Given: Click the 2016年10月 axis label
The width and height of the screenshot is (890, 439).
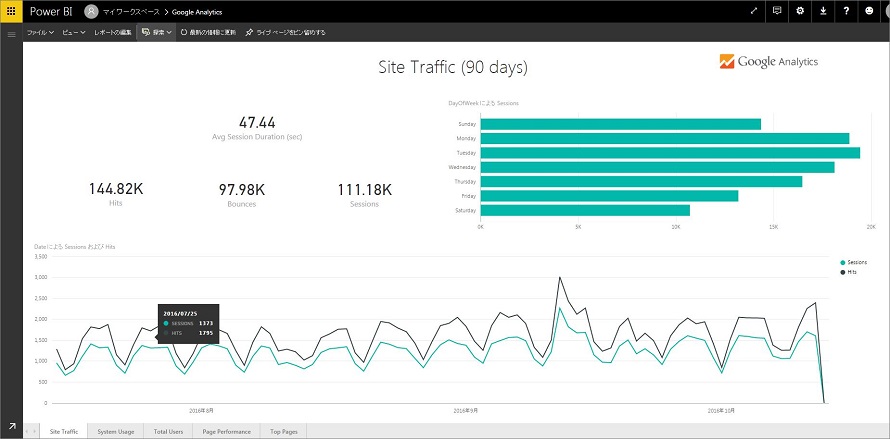Looking at the screenshot, I should click(x=721, y=409).
